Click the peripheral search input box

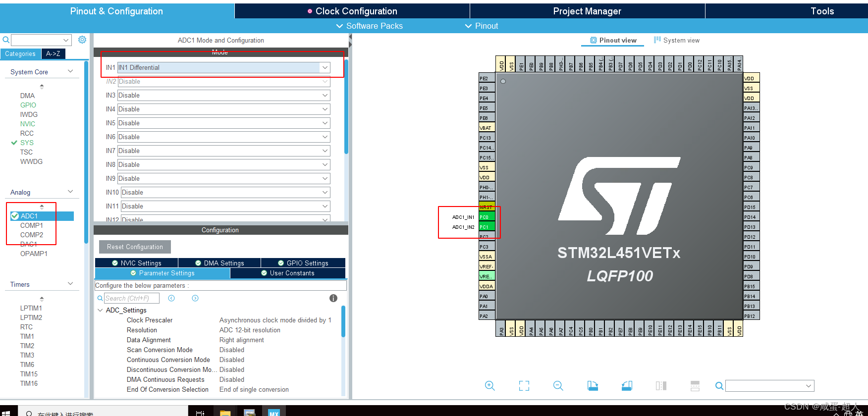[41, 40]
